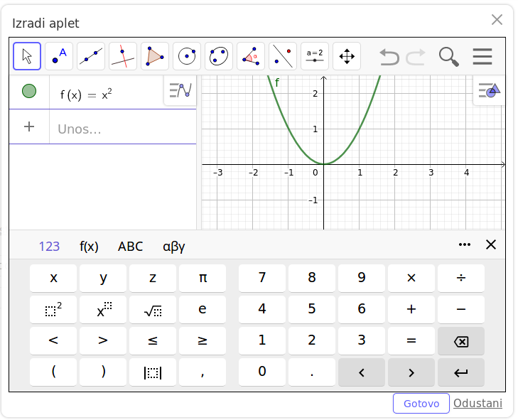Switch to the αβγ keyboard tab
Screen dimensions: 518x420
[x=173, y=247]
